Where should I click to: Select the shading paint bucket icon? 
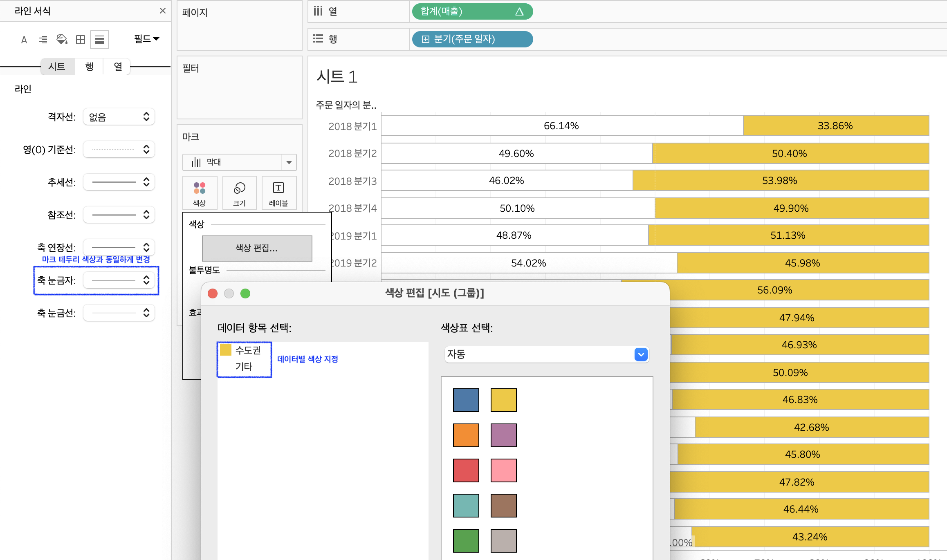(x=62, y=40)
